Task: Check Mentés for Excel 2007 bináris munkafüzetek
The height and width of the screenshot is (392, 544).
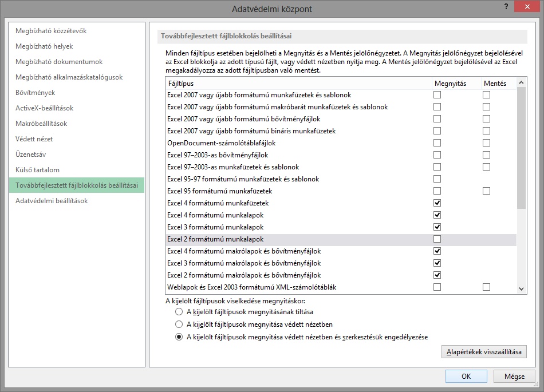Action: 486,130
